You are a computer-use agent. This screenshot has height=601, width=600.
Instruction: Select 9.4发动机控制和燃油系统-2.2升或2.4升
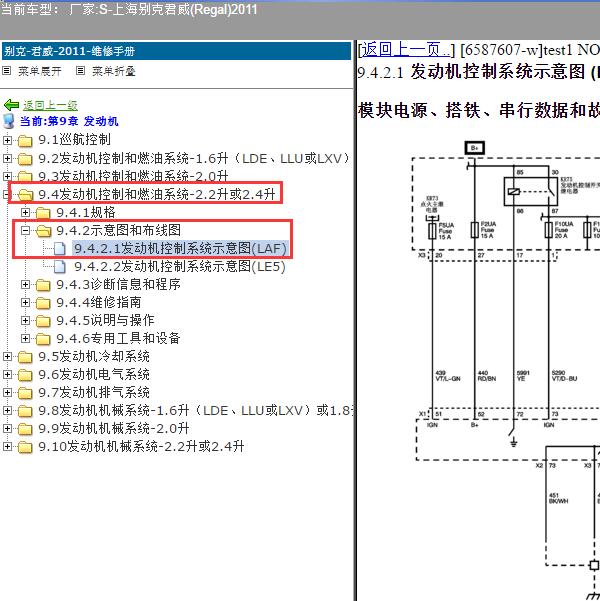(157, 195)
